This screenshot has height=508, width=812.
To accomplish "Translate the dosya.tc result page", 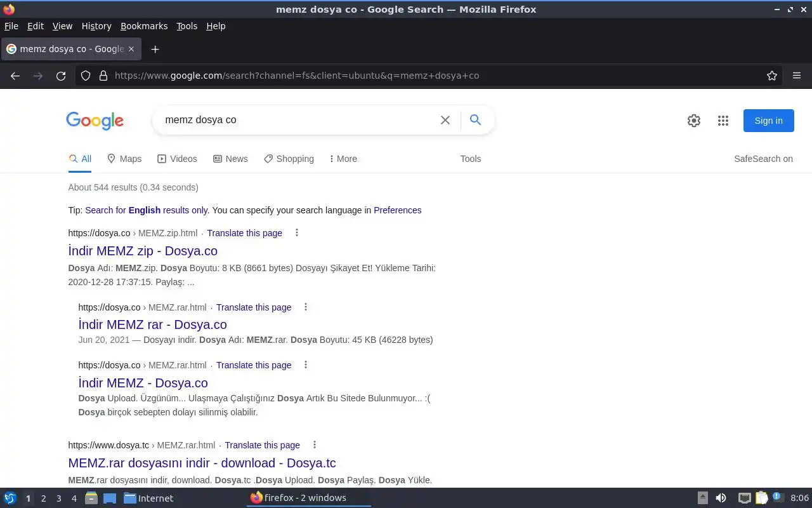I will pos(262,445).
